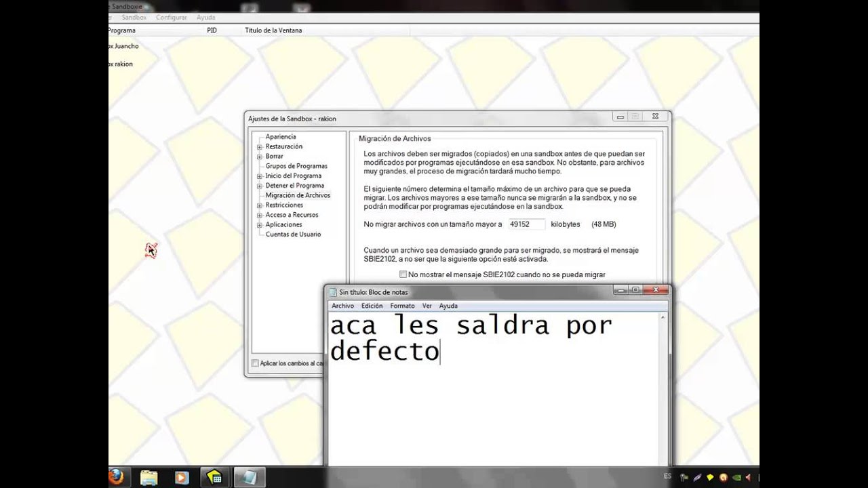868x488 pixels.
Task: Expand the Restauración tree node
Action: [260, 147]
